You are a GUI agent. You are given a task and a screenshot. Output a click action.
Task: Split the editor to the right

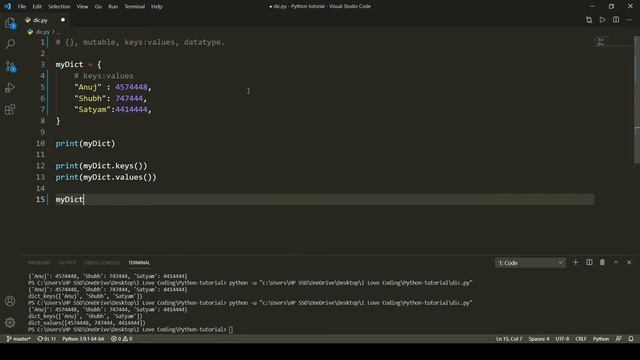(x=616, y=20)
